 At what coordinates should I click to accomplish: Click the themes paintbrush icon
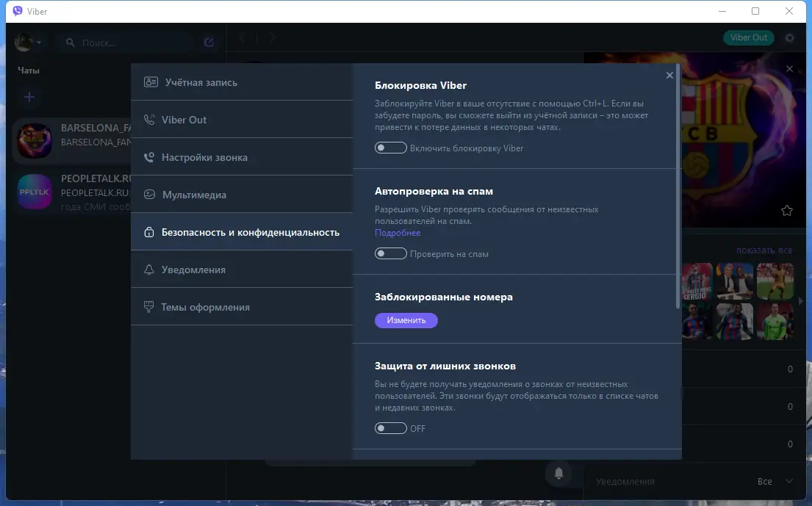click(148, 307)
